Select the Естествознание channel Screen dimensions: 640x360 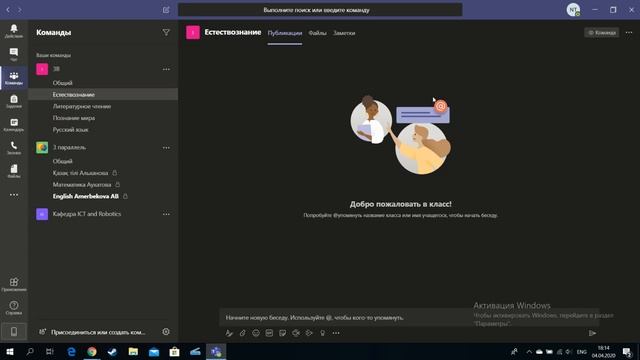[x=103, y=94]
